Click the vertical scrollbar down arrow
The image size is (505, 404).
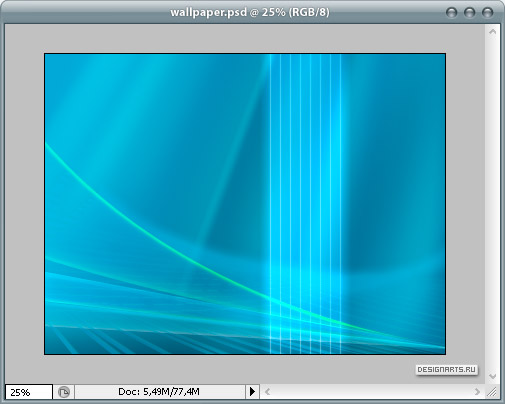click(493, 376)
